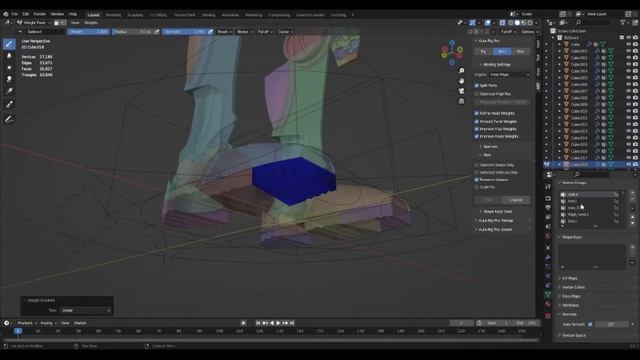Select the Draw brush tool
This screenshot has width=640, height=360.
(9, 44)
